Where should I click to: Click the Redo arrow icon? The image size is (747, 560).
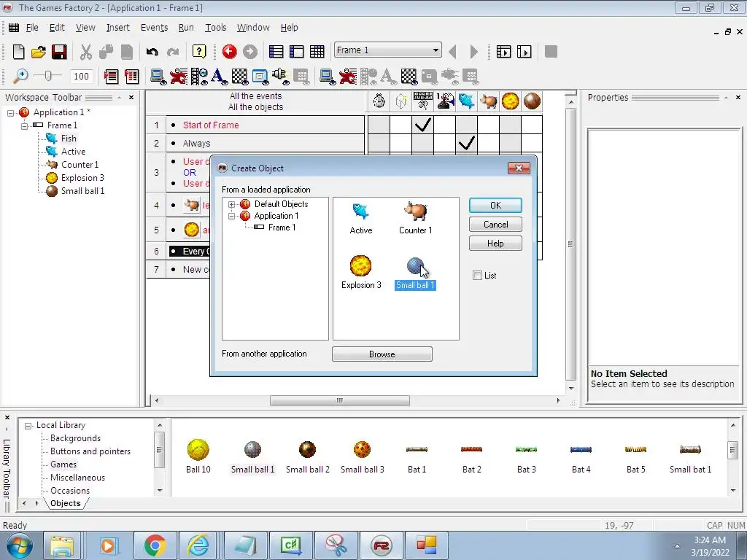pyautogui.click(x=173, y=52)
